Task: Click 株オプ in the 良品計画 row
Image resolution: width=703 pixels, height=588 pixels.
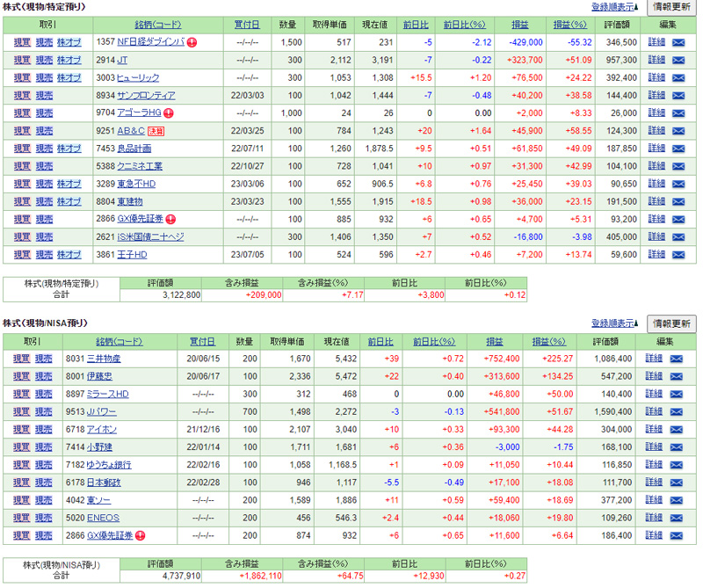Action: click(x=69, y=149)
